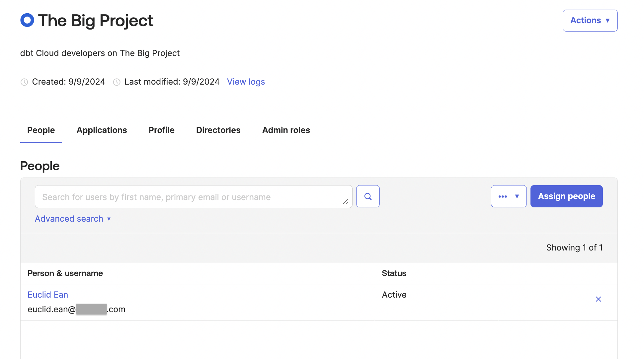Click the remove user X icon
Screen dimensions: 644x359
pos(599,299)
